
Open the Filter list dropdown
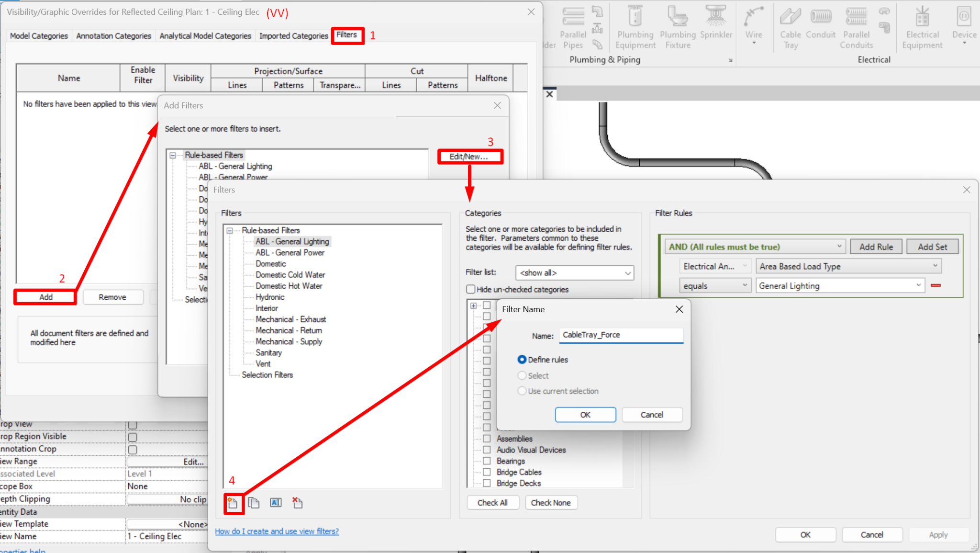click(575, 273)
